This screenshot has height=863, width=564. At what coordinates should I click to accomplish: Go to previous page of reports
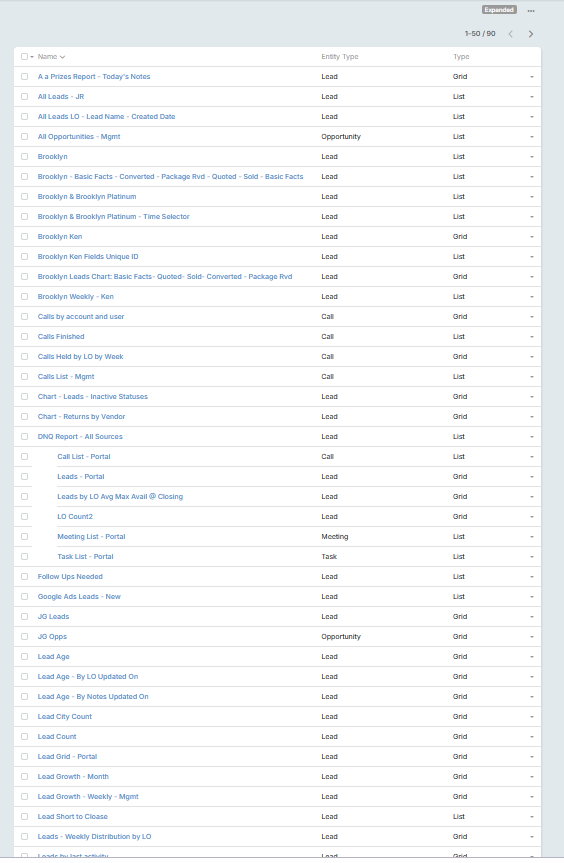coord(511,34)
